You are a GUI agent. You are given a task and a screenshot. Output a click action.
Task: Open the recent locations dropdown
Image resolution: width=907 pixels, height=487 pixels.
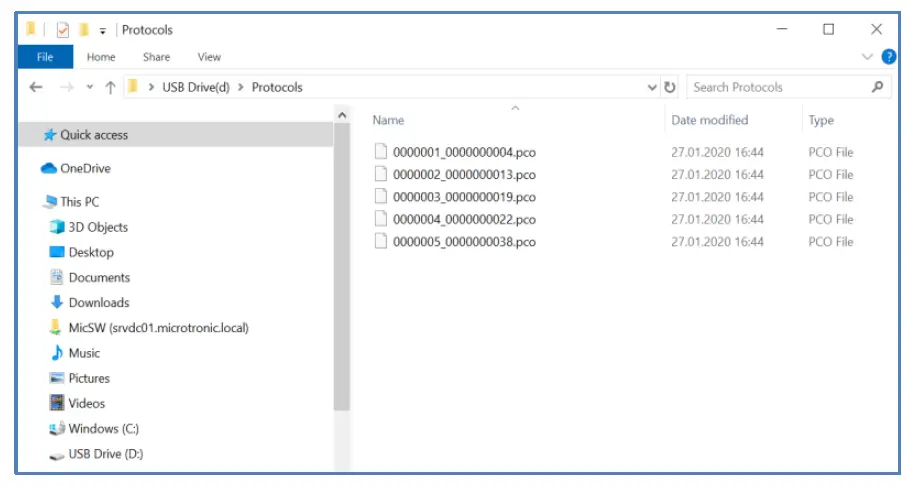90,87
